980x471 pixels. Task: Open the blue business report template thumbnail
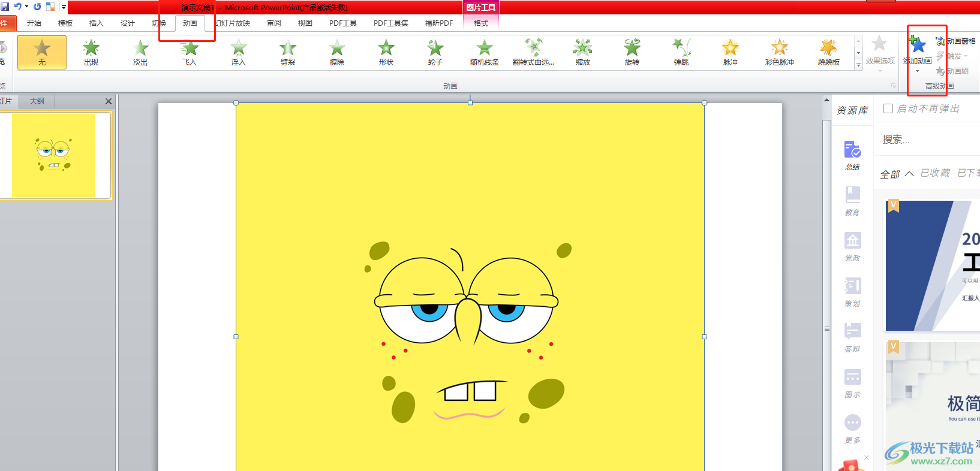click(x=933, y=265)
